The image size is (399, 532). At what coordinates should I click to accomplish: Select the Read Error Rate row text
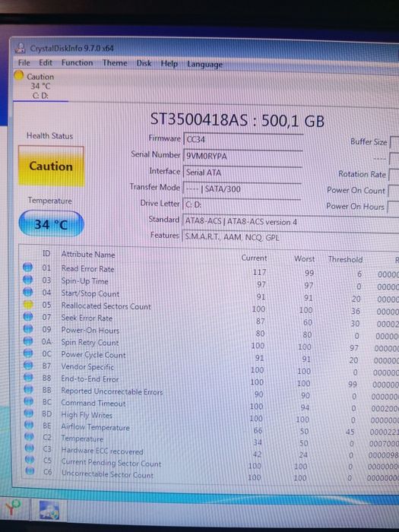click(87, 269)
